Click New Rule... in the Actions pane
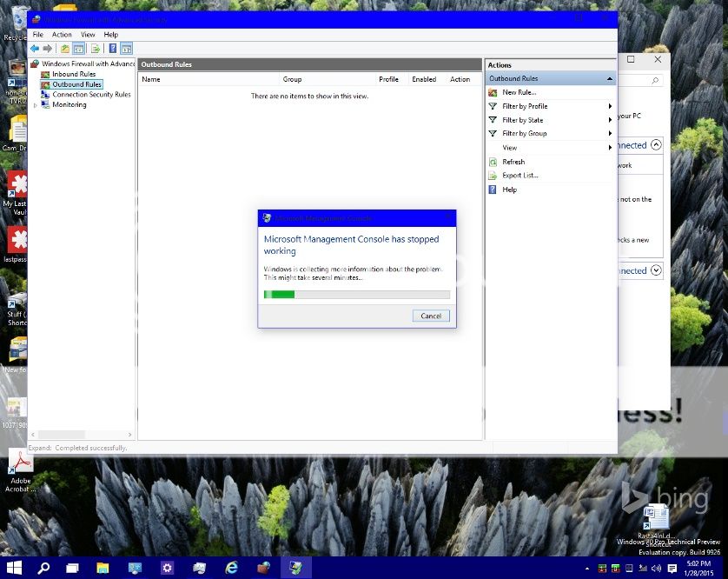Screen dimensions: 728x579 [x=520, y=92]
